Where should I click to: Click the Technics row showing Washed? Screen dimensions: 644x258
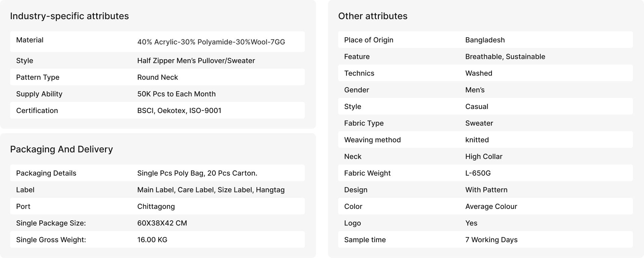486,73
